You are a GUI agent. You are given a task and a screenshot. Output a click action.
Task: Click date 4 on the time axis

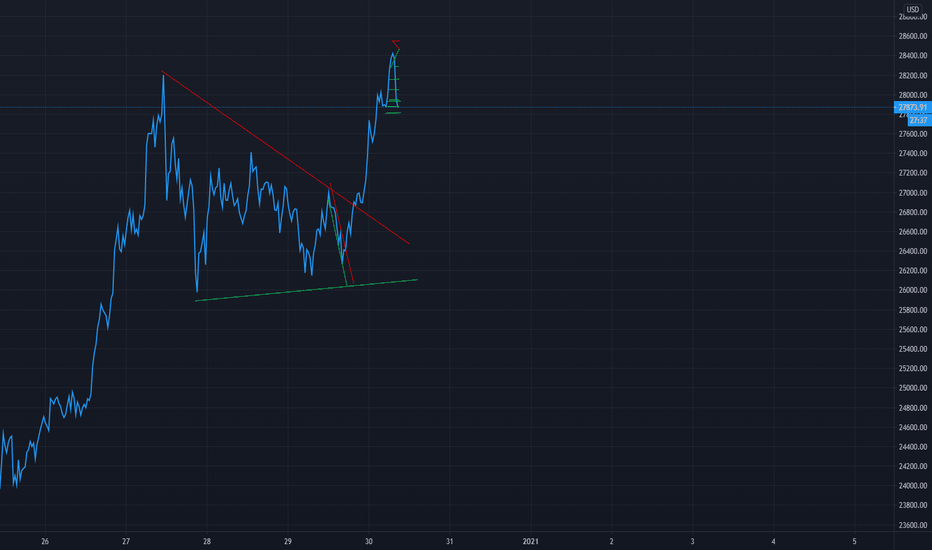773,541
